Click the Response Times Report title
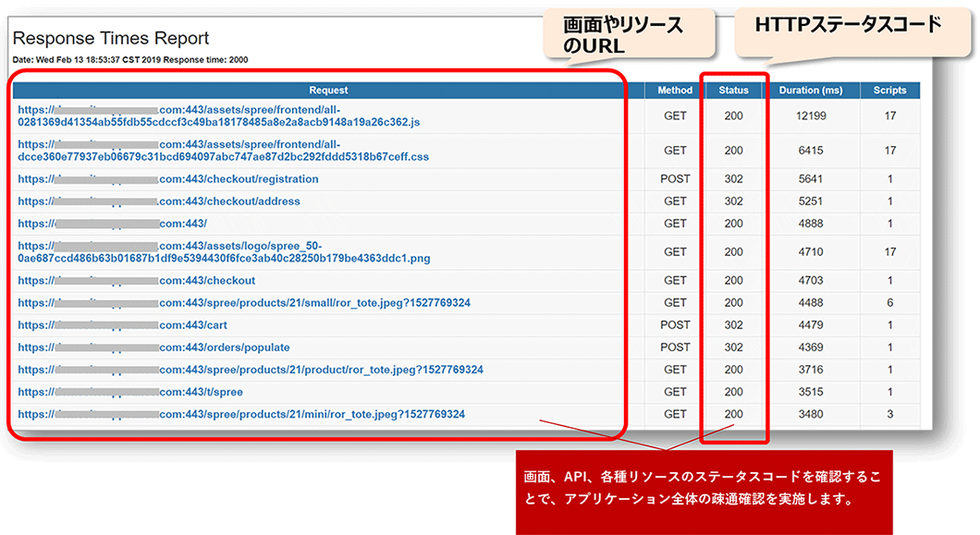The height and width of the screenshot is (535, 980). pyautogui.click(x=111, y=39)
